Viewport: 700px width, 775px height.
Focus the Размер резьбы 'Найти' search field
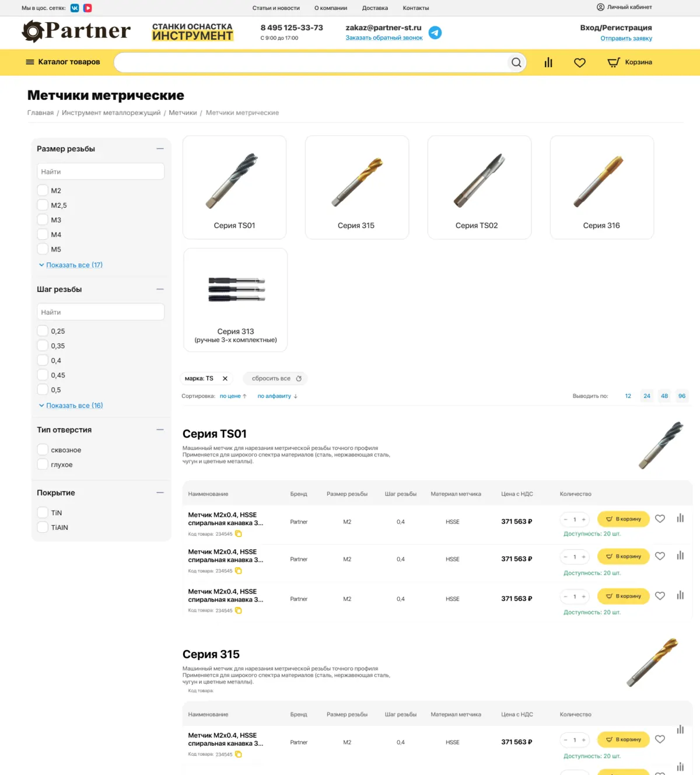[101, 172]
